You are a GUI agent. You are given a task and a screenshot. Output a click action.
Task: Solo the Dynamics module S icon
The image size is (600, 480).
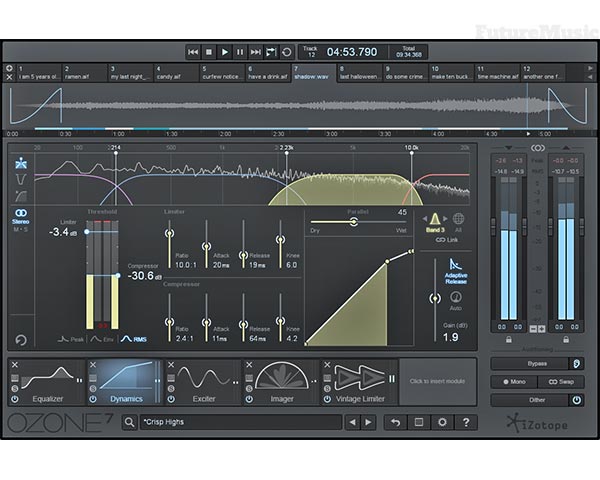[93, 389]
